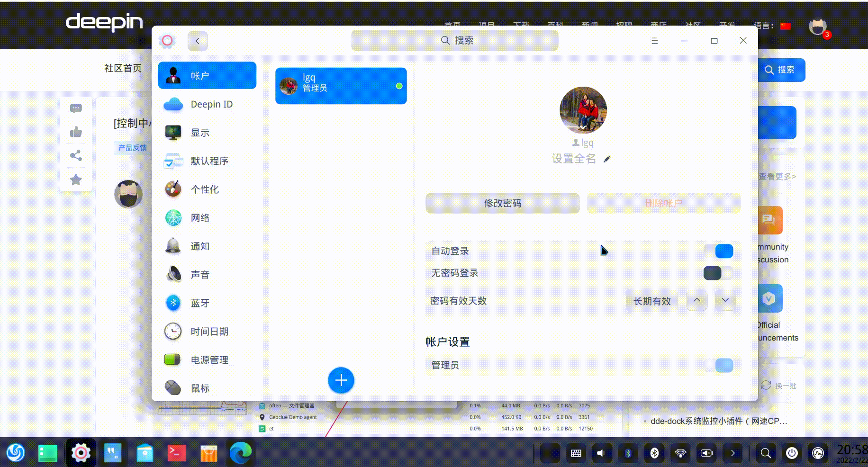Image resolution: width=868 pixels, height=467 pixels.
Task: Open the volume control in system tray
Action: 602,453
